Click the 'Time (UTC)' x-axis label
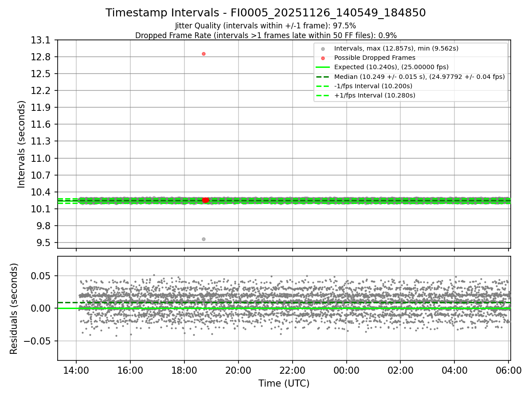 284,383
